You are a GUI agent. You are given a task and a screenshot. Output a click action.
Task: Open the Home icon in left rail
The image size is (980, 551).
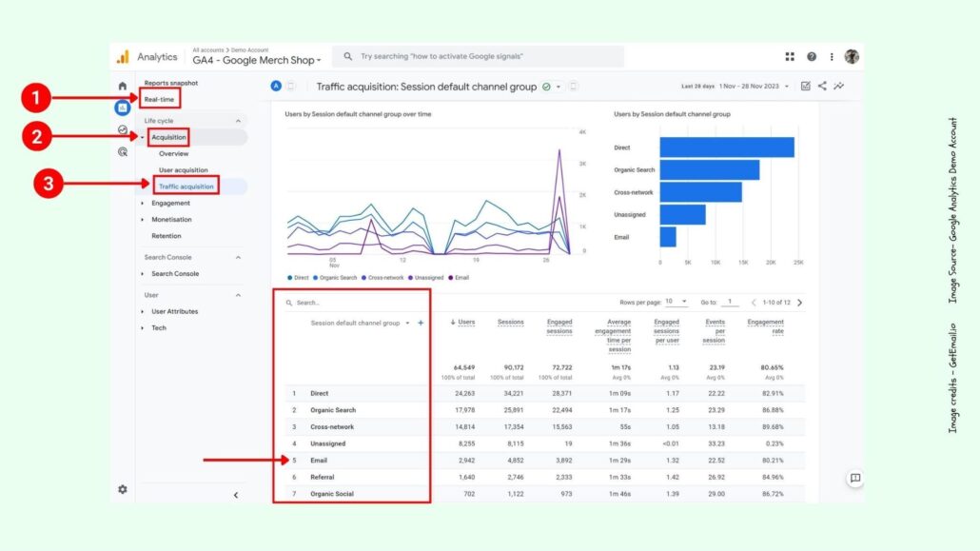pyautogui.click(x=122, y=87)
